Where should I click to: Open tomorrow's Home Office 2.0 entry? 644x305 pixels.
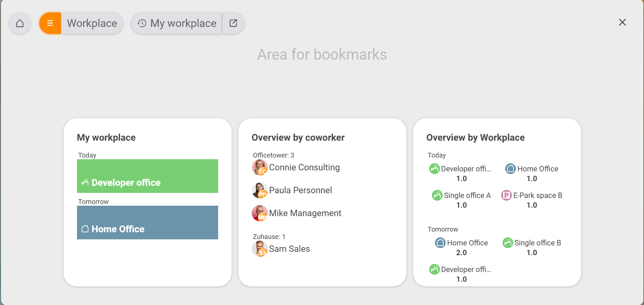pyautogui.click(x=461, y=247)
